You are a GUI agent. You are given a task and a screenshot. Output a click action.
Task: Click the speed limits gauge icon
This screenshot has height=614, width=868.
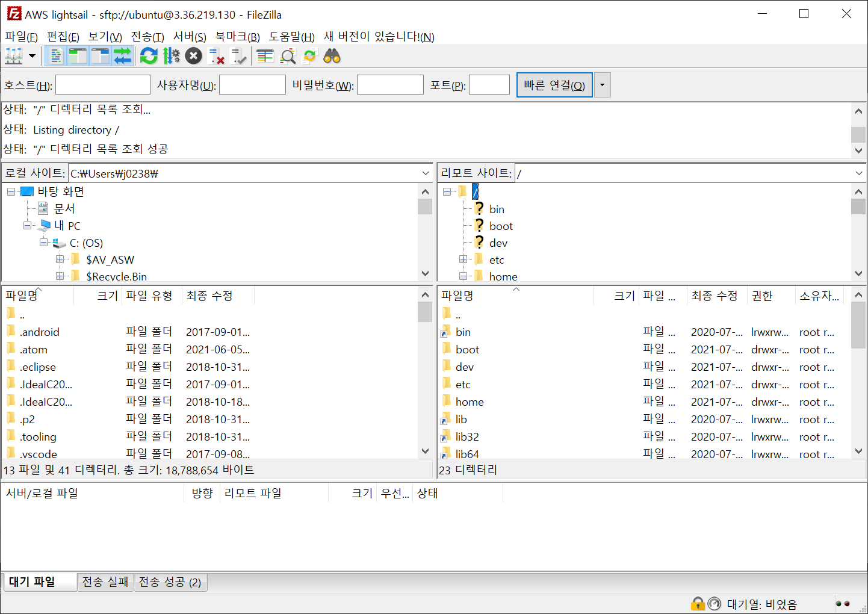(715, 604)
